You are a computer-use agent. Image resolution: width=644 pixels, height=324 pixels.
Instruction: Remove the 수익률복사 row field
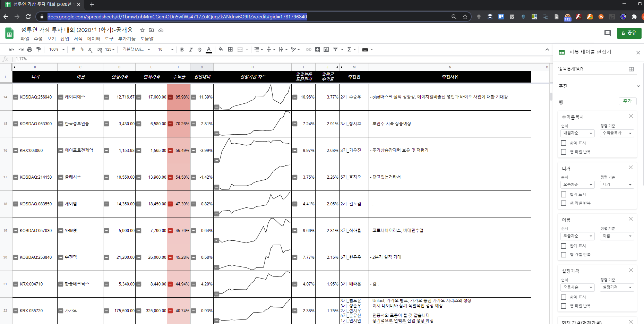pos(631,116)
